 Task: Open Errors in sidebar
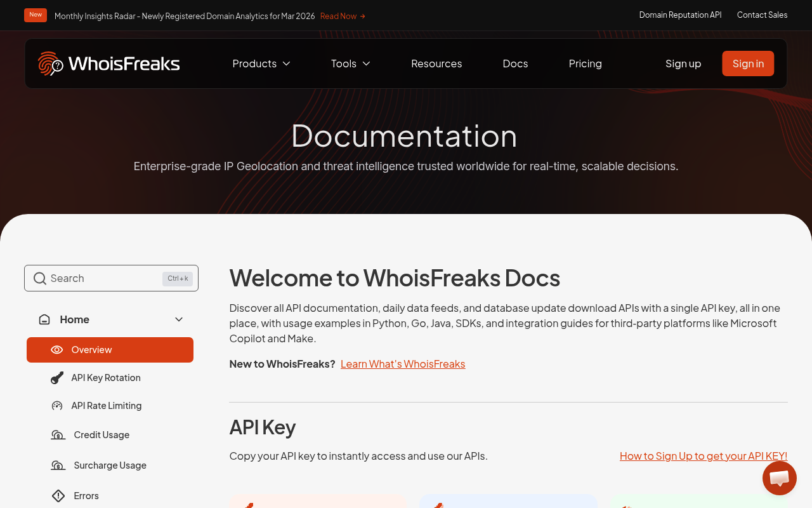click(86, 496)
